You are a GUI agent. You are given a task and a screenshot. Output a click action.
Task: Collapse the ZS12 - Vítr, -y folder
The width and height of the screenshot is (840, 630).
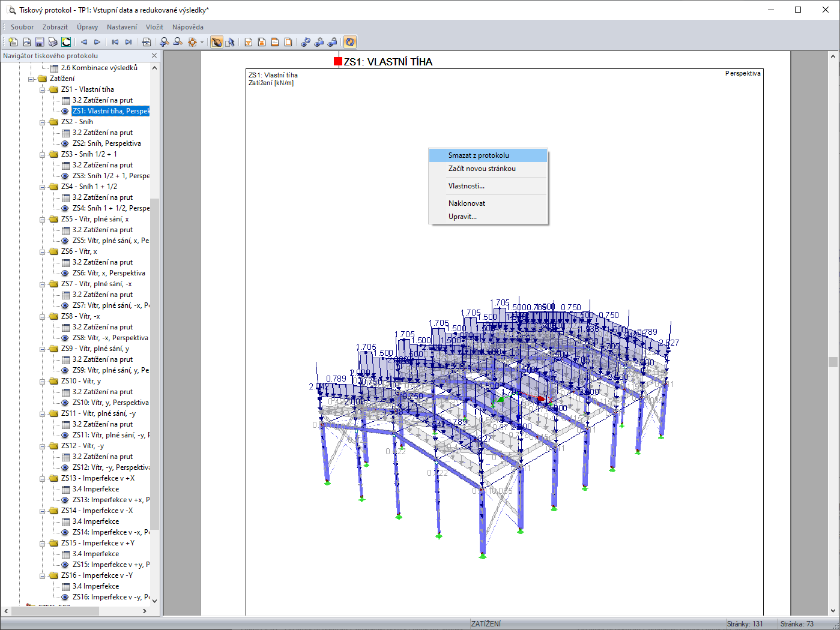click(43, 446)
